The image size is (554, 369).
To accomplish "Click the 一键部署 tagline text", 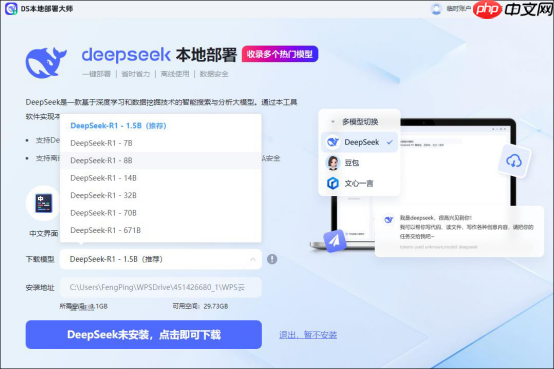I will pos(96,74).
